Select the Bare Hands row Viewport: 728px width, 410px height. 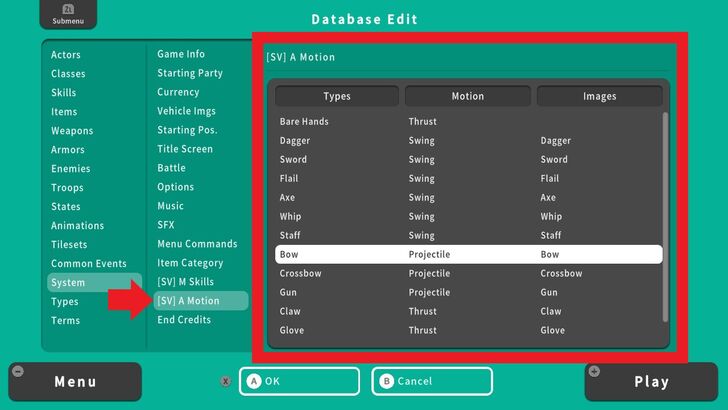(x=468, y=121)
